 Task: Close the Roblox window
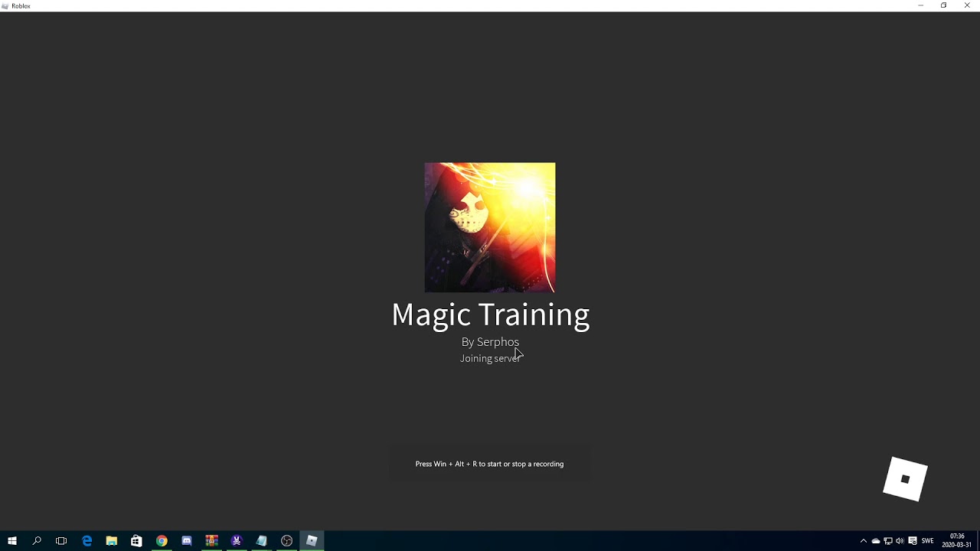967,5
